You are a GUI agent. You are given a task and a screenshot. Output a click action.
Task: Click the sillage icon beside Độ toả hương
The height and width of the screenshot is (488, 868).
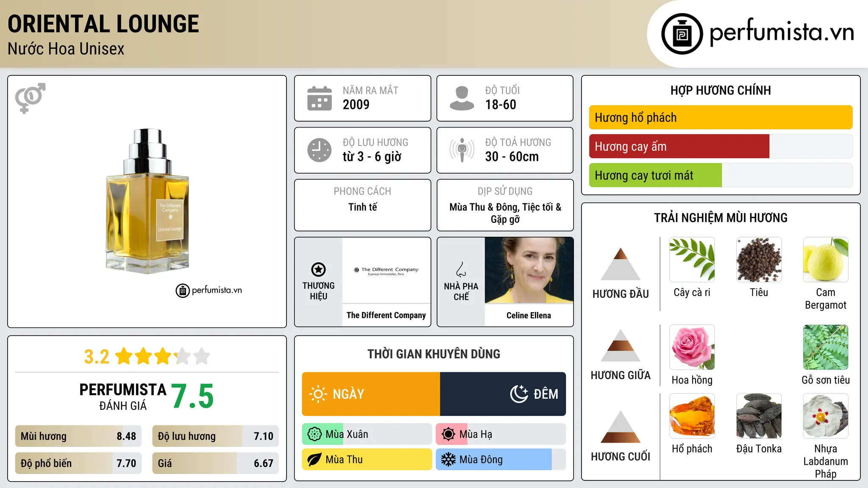[462, 150]
